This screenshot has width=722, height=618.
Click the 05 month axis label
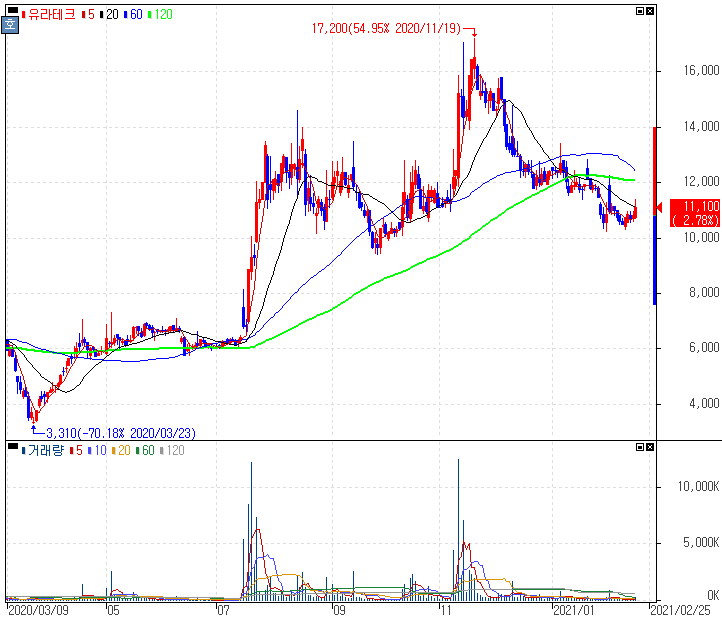point(113,610)
